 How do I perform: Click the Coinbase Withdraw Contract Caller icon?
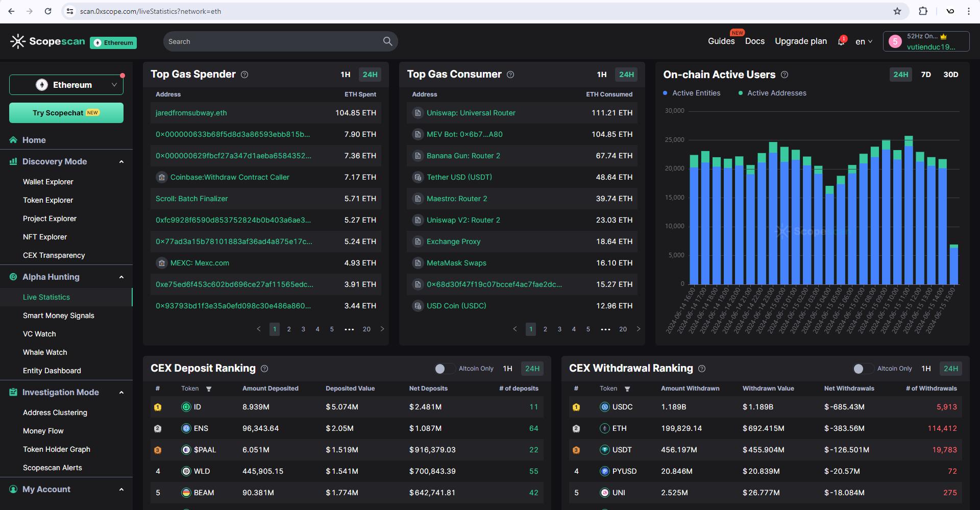click(x=161, y=177)
